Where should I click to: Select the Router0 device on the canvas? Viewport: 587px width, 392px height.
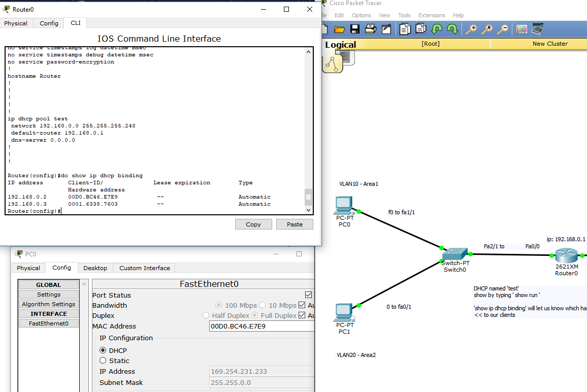[x=566, y=256]
